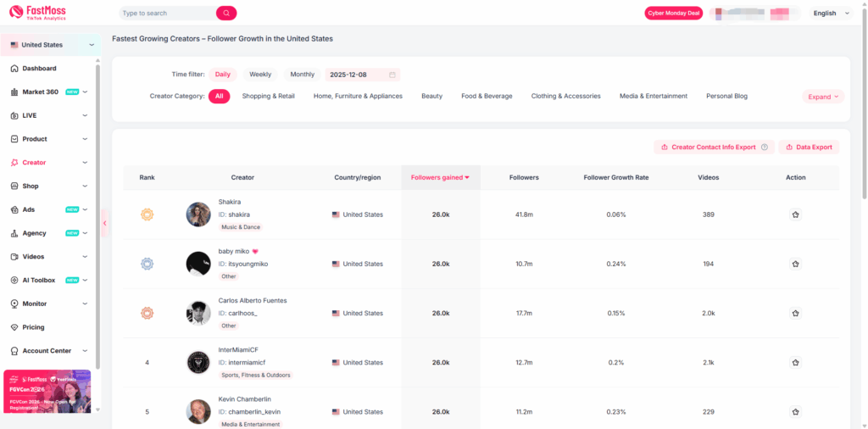Viewport: 868px width, 429px height.
Task: Click the FastMoss logo
Action: point(37,13)
